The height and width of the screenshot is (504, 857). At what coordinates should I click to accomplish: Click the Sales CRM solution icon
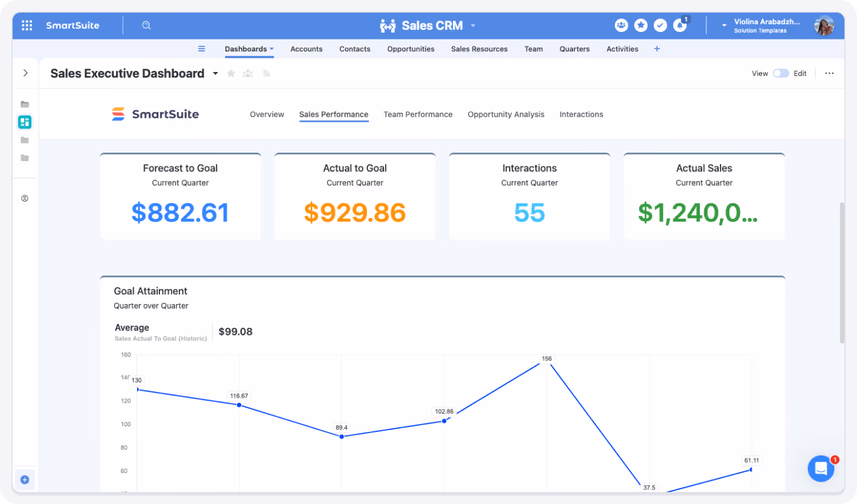coord(388,26)
